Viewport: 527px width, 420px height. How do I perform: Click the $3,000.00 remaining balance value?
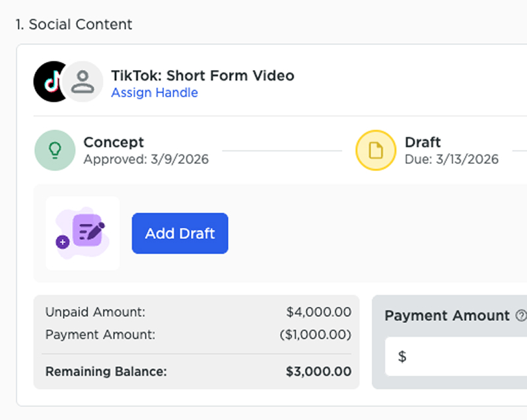tap(318, 372)
